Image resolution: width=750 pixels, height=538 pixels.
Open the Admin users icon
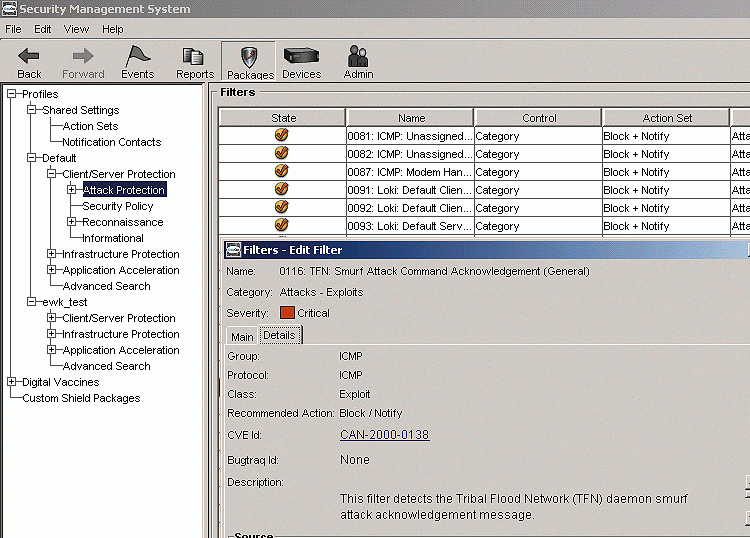358,56
